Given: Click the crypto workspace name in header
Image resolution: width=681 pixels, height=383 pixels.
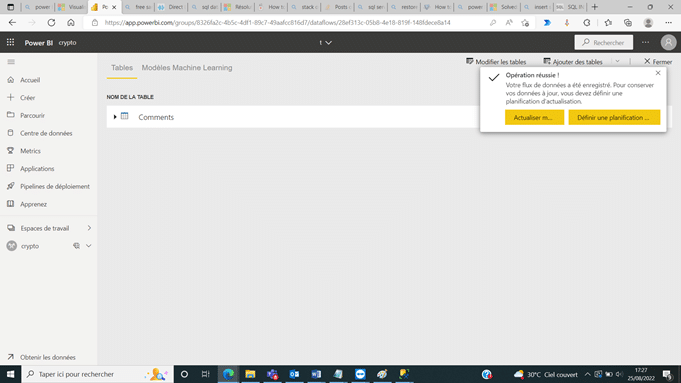Looking at the screenshot, I should coord(67,43).
